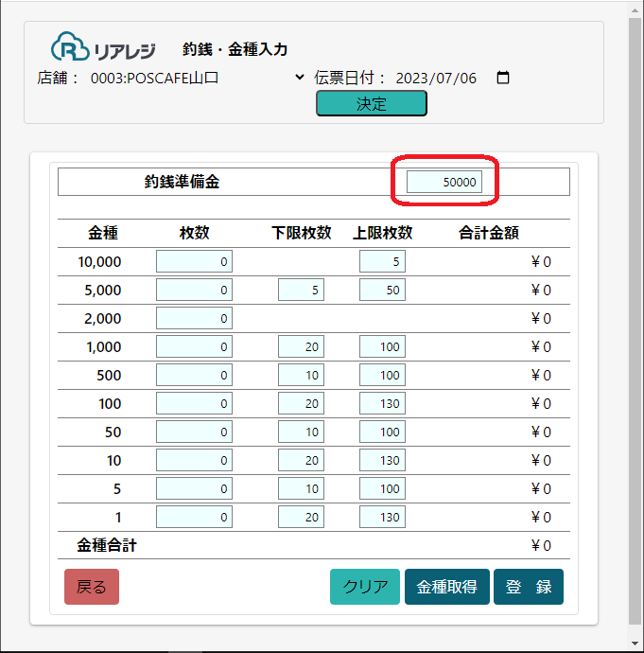This screenshot has height=653, width=644.
Task: Click the 金種合計 row label
Action: pyautogui.click(x=107, y=545)
